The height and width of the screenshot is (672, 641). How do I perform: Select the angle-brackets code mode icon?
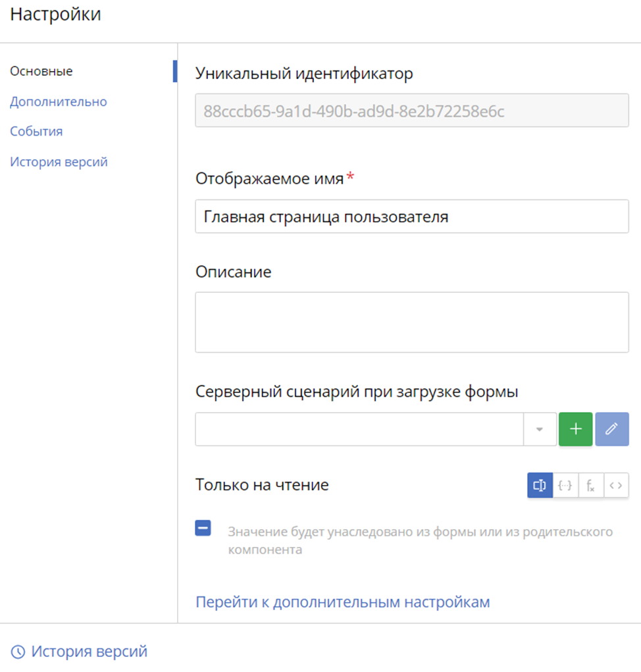pyautogui.click(x=616, y=485)
